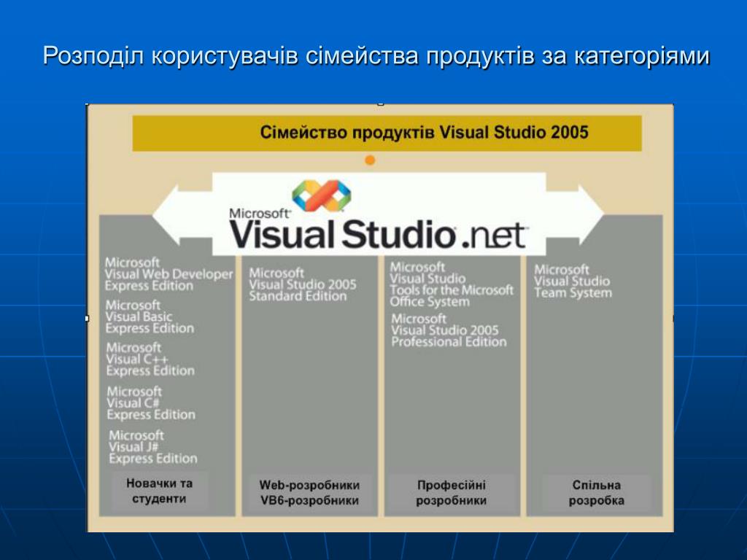747x560 pixels.
Task: Click the slide title about user distribution
Action: pos(376,55)
